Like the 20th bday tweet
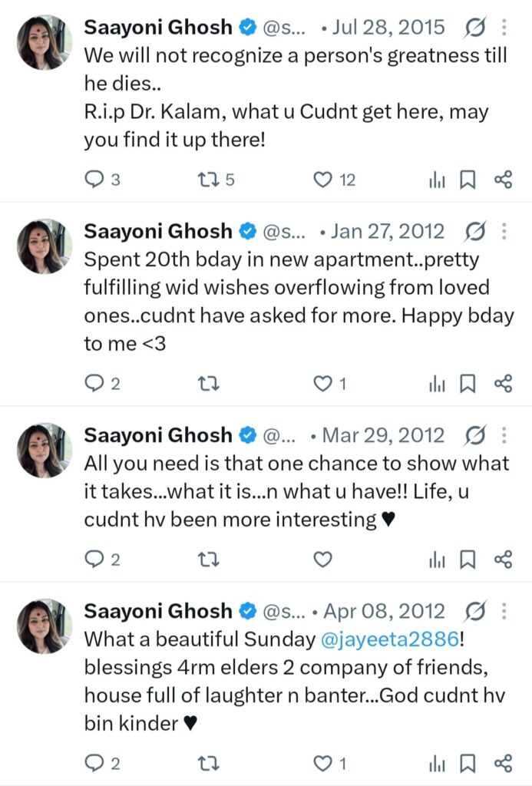This screenshot has height=786, width=532. (x=323, y=383)
